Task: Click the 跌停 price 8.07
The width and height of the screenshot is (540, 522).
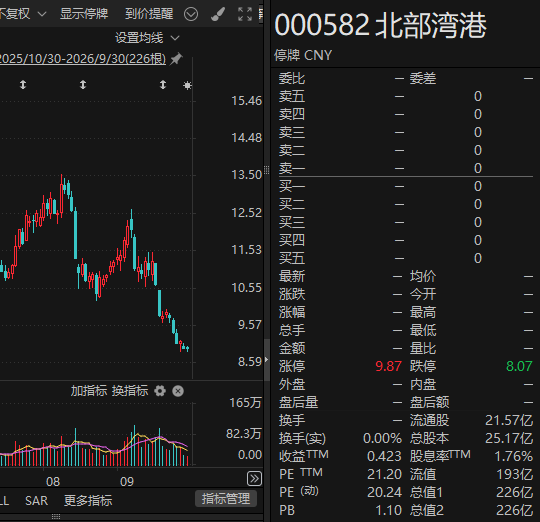Action: (519, 366)
